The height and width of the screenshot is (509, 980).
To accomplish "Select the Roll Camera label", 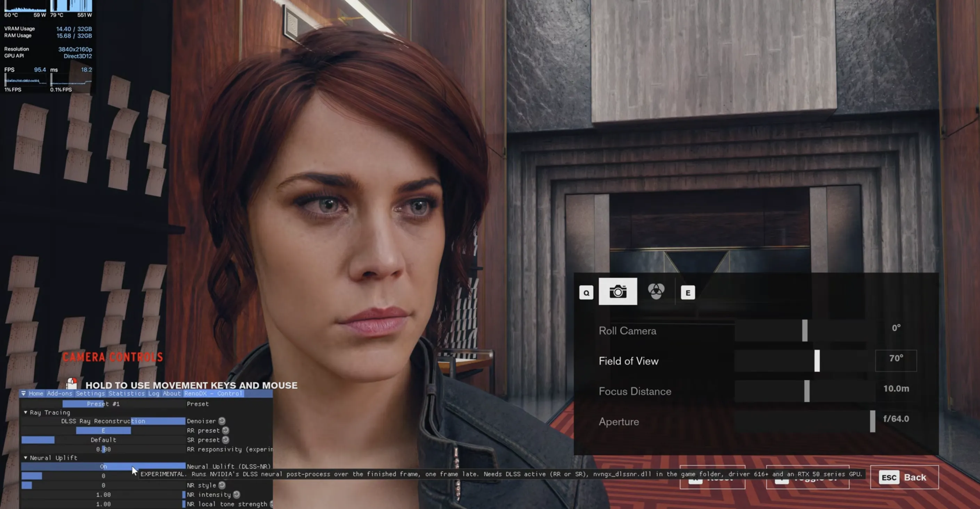I will point(627,331).
